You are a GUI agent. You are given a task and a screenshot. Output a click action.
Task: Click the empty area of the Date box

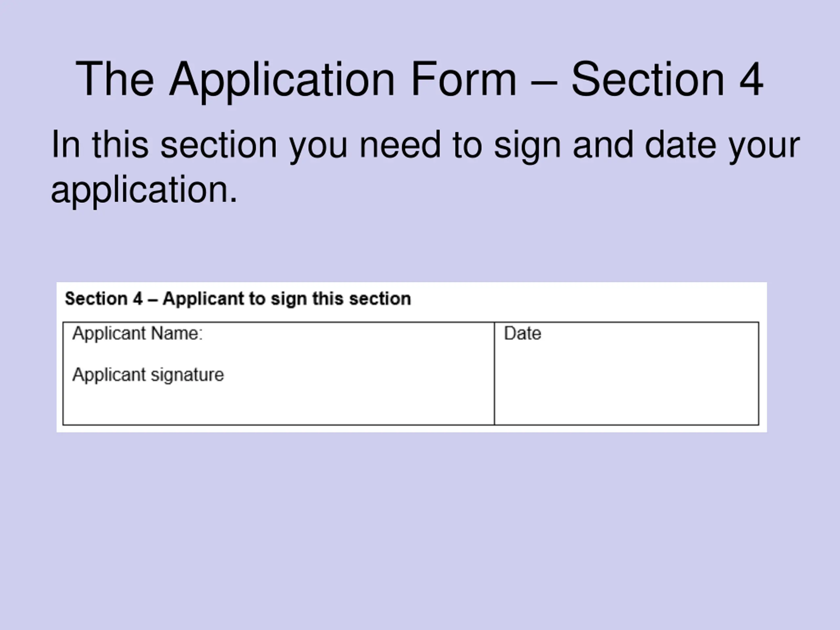pyautogui.click(x=627, y=384)
